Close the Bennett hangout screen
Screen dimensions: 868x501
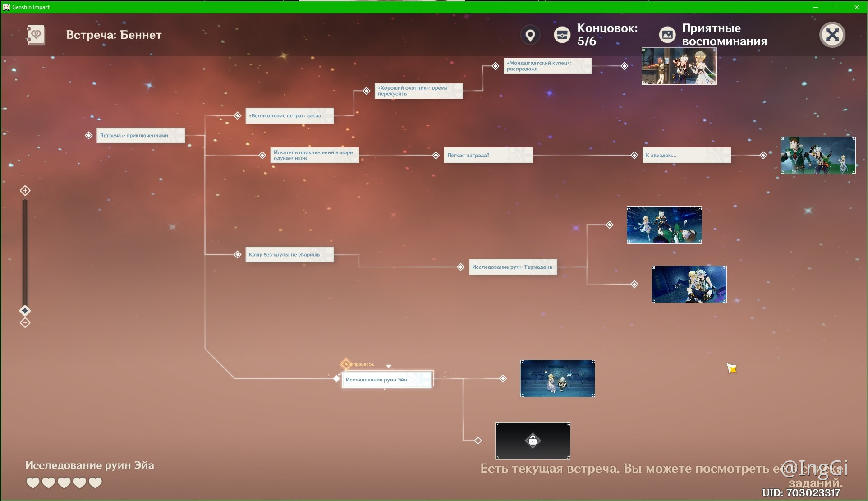[x=832, y=35]
